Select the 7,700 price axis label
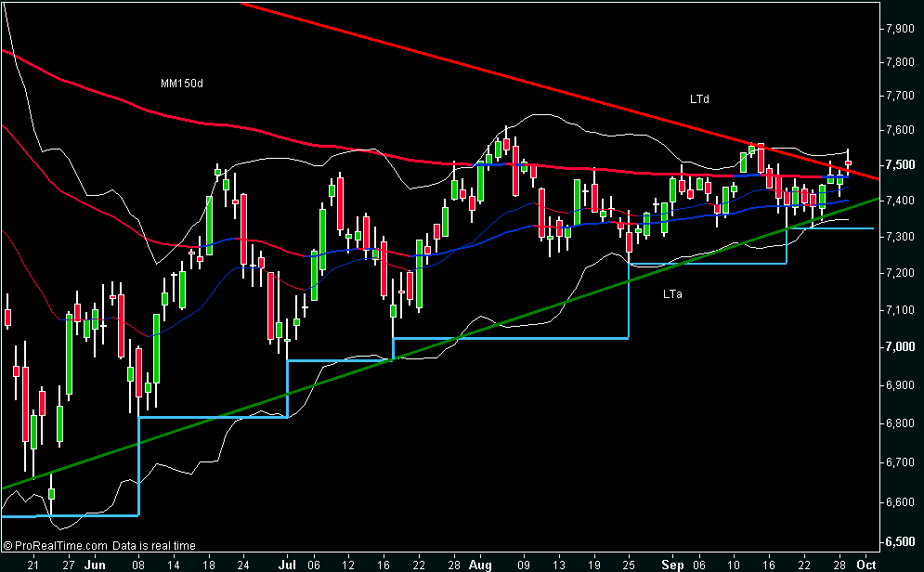 pyautogui.click(x=900, y=96)
